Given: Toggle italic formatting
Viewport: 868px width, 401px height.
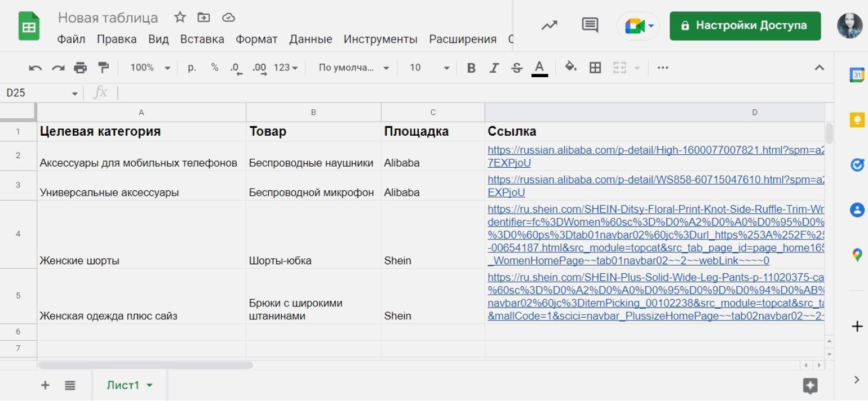Looking at the screenshot, I should coord(494,68).
